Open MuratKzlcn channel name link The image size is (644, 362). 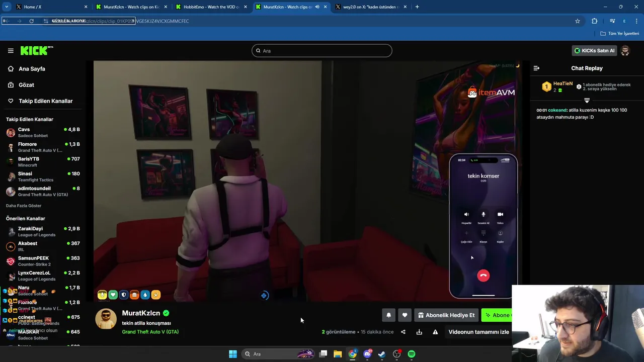[141, 313]
